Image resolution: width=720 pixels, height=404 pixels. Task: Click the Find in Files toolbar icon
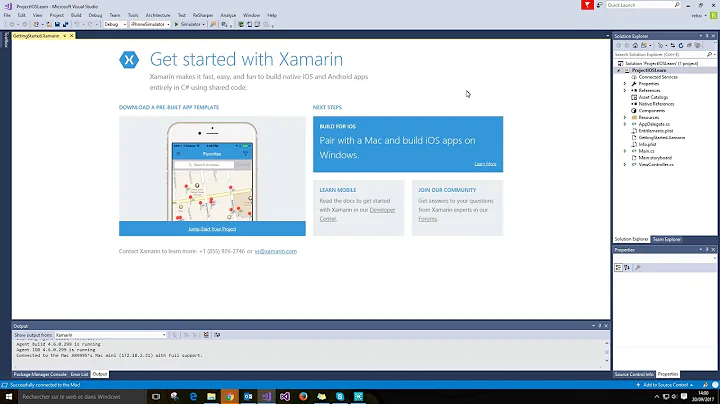tap(213, 24)
